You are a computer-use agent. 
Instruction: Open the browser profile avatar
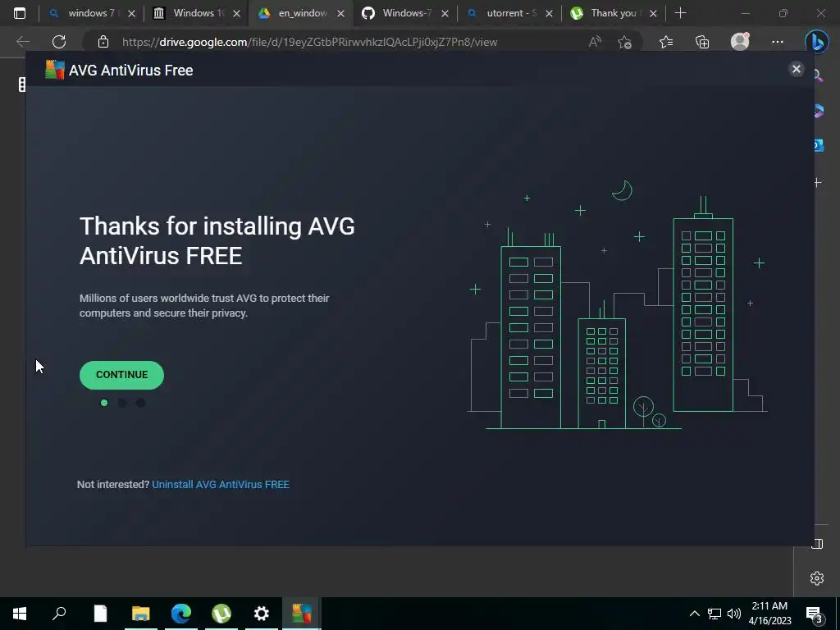tap(740, 41)
